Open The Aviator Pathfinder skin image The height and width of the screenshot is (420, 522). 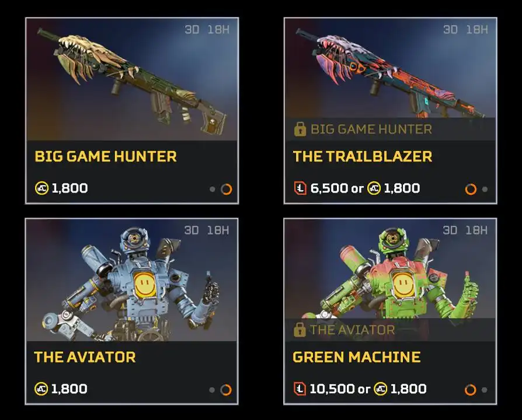132,281
